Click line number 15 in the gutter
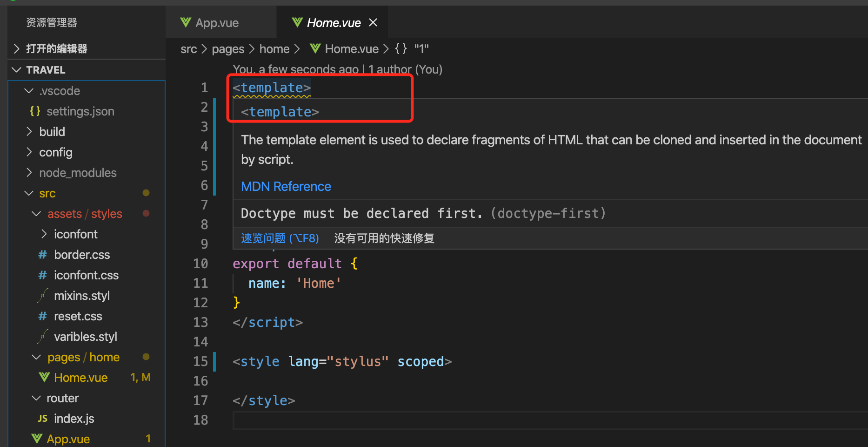 (200, 361)
